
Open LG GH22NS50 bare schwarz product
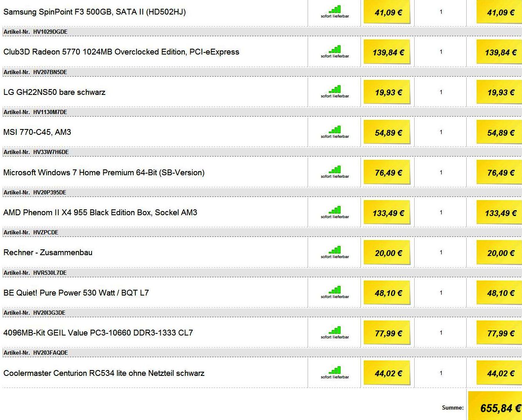point(54,92)
